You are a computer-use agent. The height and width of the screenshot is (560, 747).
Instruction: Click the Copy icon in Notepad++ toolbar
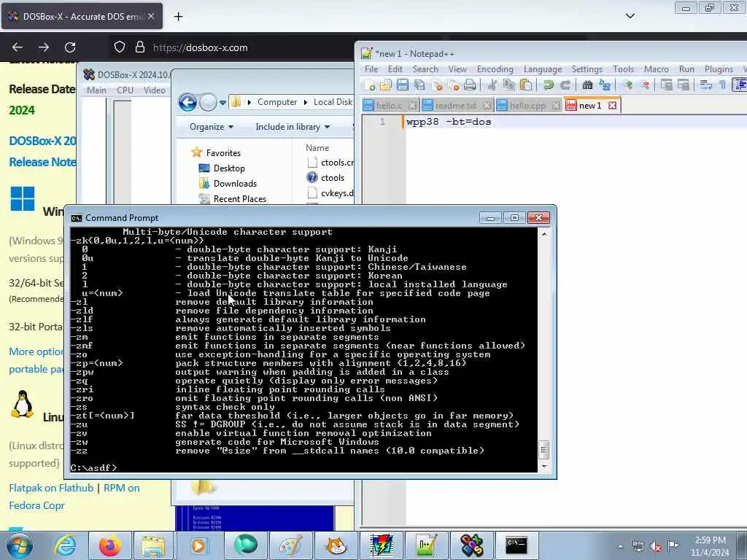tap(508, 85)
